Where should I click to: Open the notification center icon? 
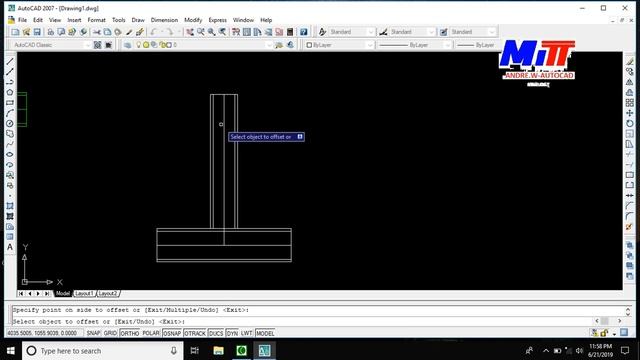(x=625, y=351)
